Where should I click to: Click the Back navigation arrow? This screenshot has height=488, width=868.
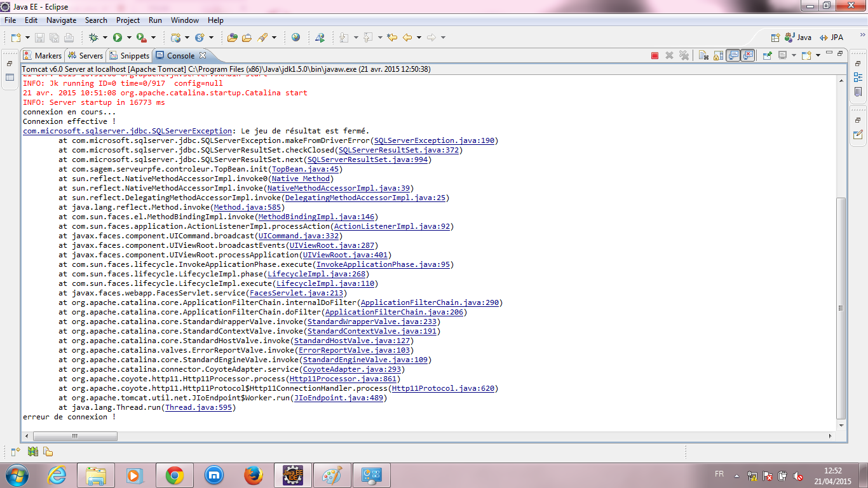click(x=407, y=37)
